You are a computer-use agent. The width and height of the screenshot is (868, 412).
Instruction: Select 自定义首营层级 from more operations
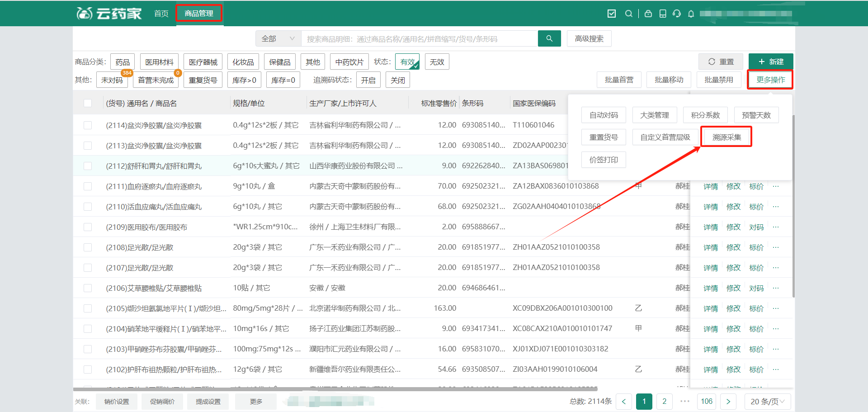click(665, 137)
